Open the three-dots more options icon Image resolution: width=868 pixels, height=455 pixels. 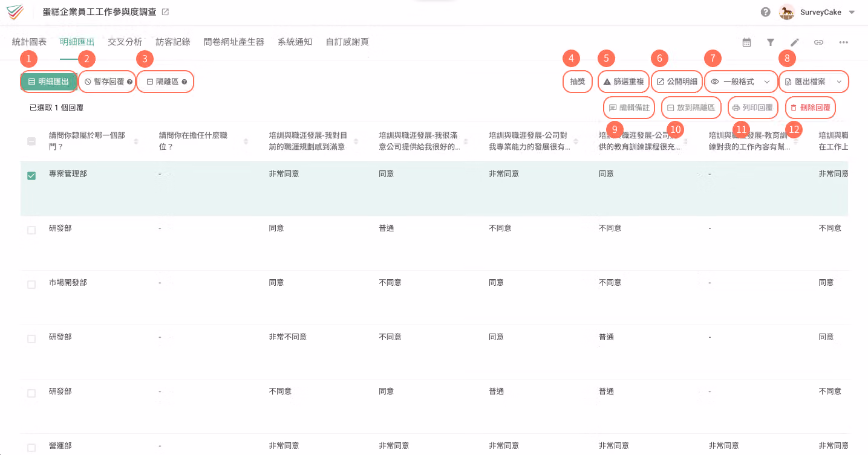click(844, 42)
